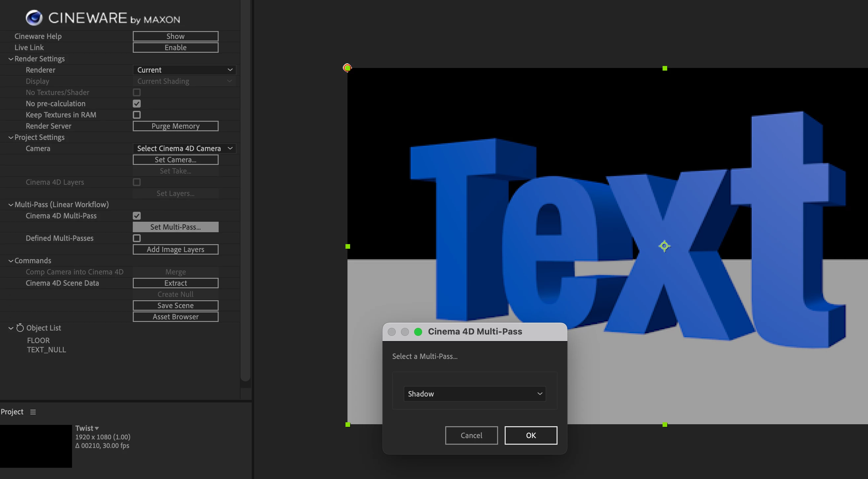Check the Defined Multi-Passes box

click(136, 238)
